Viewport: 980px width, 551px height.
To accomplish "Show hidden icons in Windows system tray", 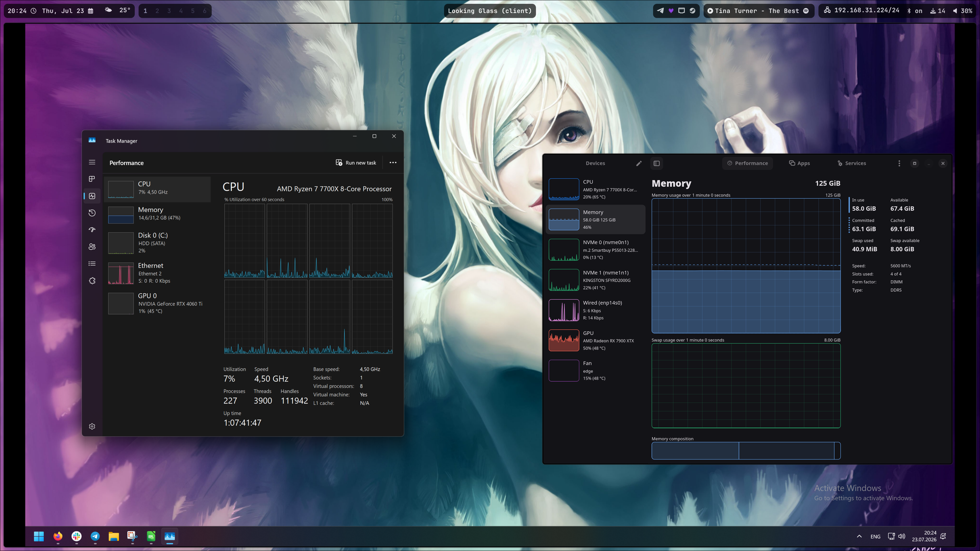I will click(859, 536).
